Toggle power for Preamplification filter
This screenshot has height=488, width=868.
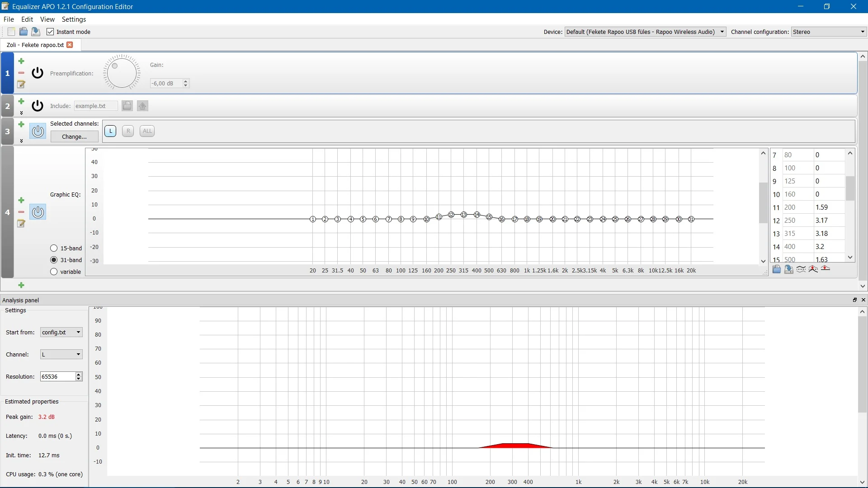[38, 73]
